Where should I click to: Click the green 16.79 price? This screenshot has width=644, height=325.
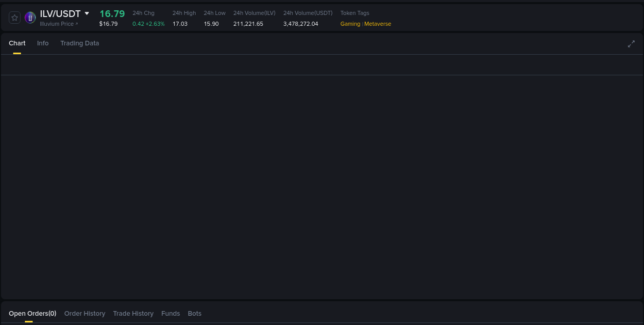click(x=112, y=14)
